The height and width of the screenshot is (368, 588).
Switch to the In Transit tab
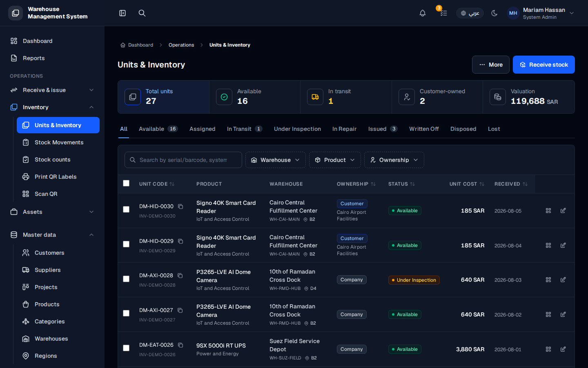tap(244, 129)
